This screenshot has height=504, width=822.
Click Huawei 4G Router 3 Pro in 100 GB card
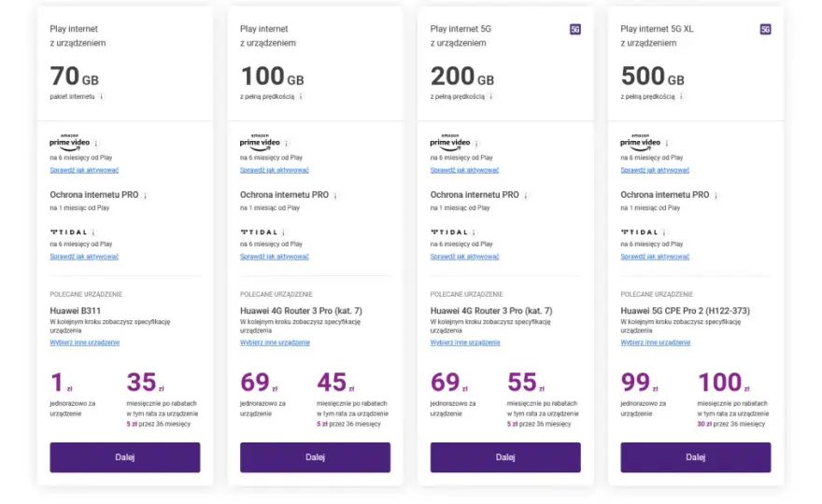point(301,311)
